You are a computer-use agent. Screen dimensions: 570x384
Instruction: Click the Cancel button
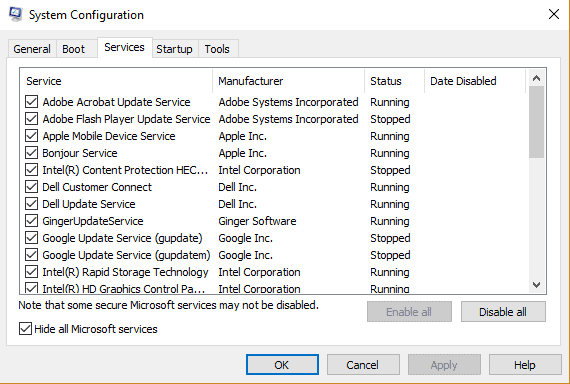tap(363, 365)
